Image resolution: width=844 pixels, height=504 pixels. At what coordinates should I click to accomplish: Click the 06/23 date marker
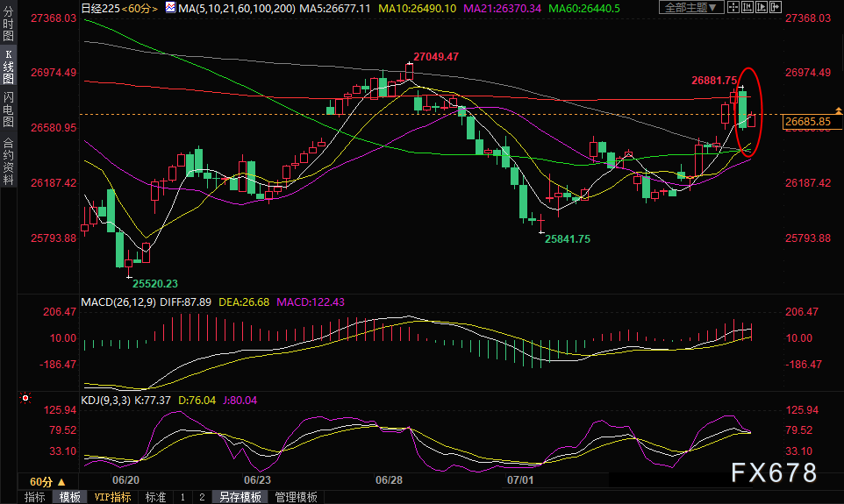click(257, 479)
